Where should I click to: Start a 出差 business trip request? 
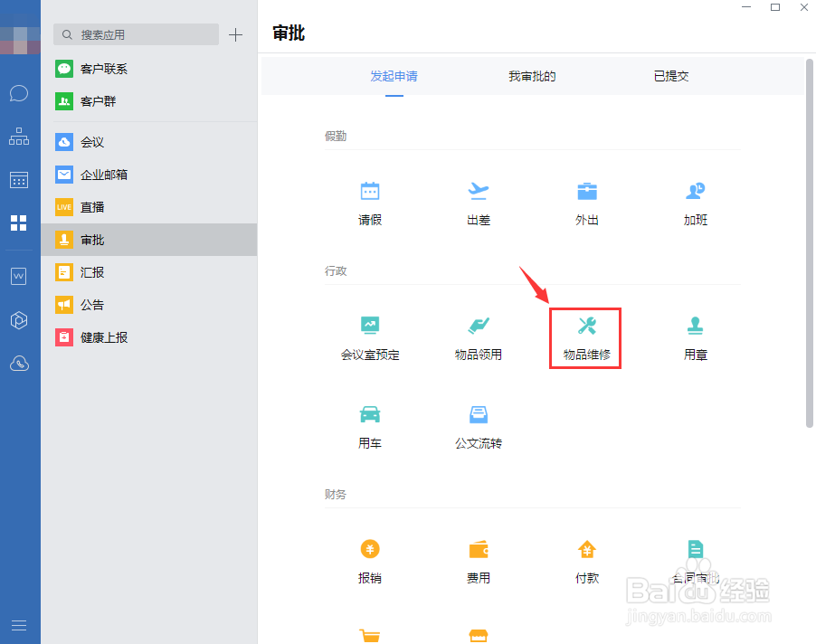click(479, 204)
